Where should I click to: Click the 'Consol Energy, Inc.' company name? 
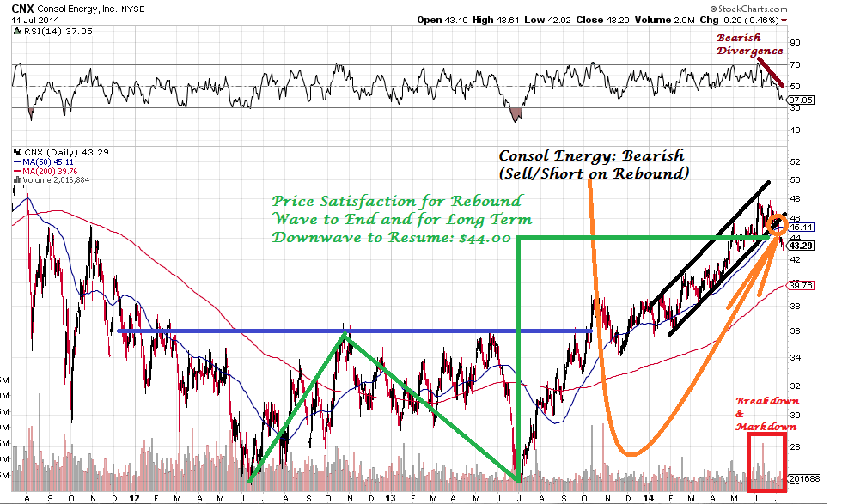coord(77,9)
